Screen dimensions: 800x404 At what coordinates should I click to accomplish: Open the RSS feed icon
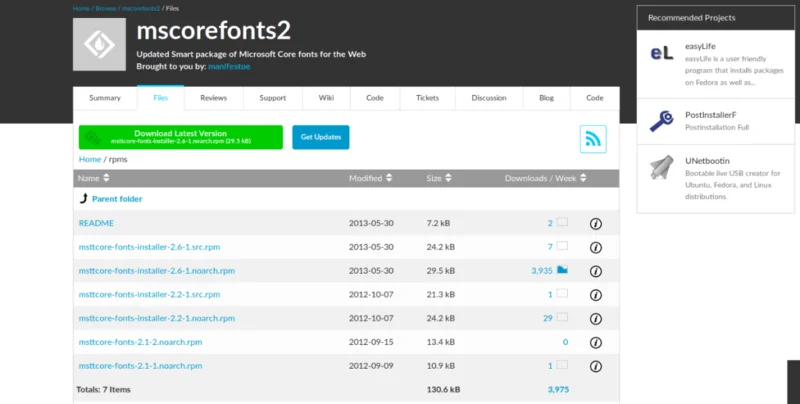pyautogui.click(x=593, y=139)
